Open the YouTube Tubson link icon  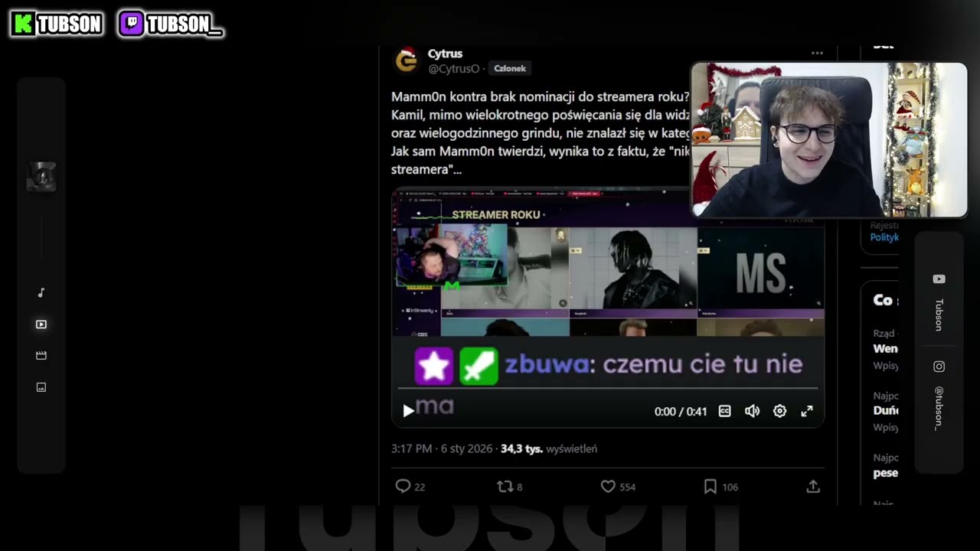pos(939,279)
